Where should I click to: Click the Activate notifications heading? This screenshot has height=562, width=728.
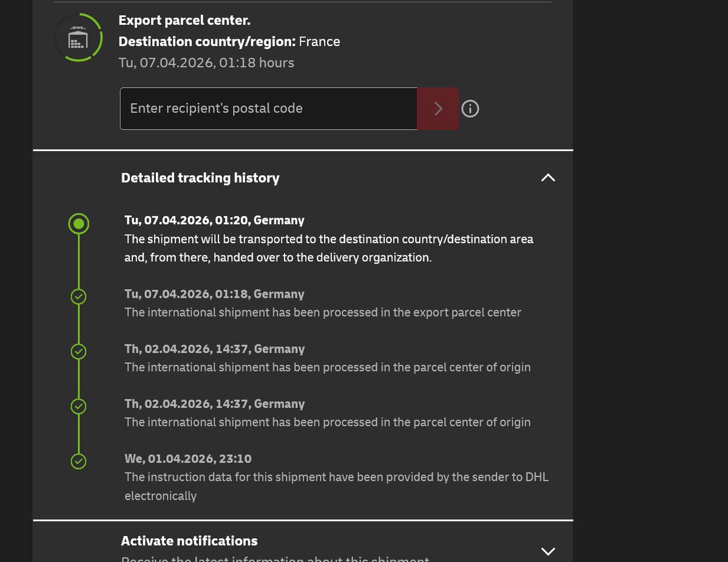tap(189, 541)
